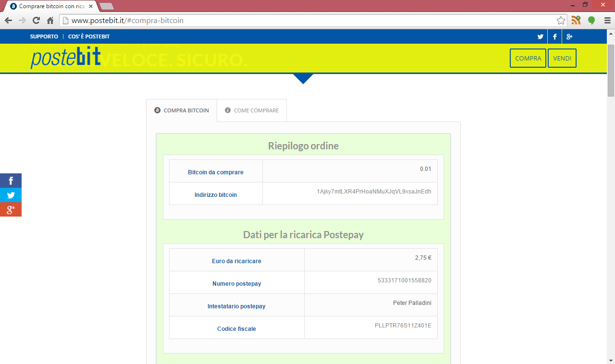Close the Comprare bitcoin browser tab
The image size is (615, 364).
tap(91, 6)
